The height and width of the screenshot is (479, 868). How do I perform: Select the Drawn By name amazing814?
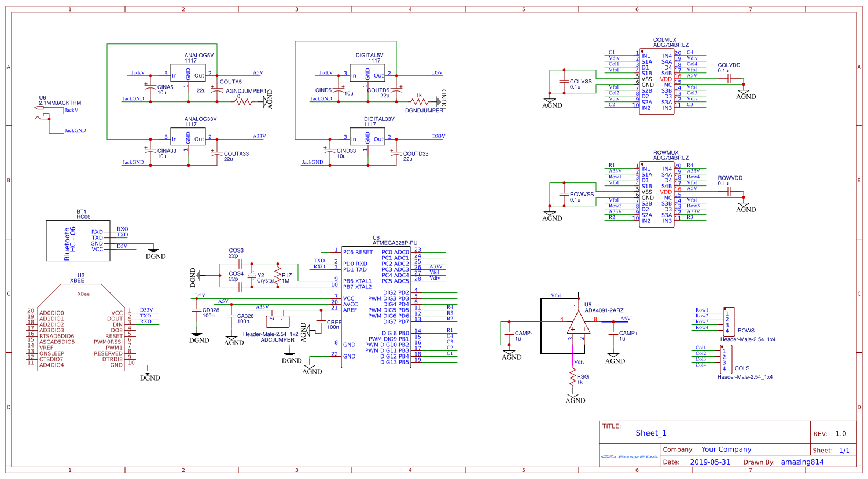(x=802, y=462)
